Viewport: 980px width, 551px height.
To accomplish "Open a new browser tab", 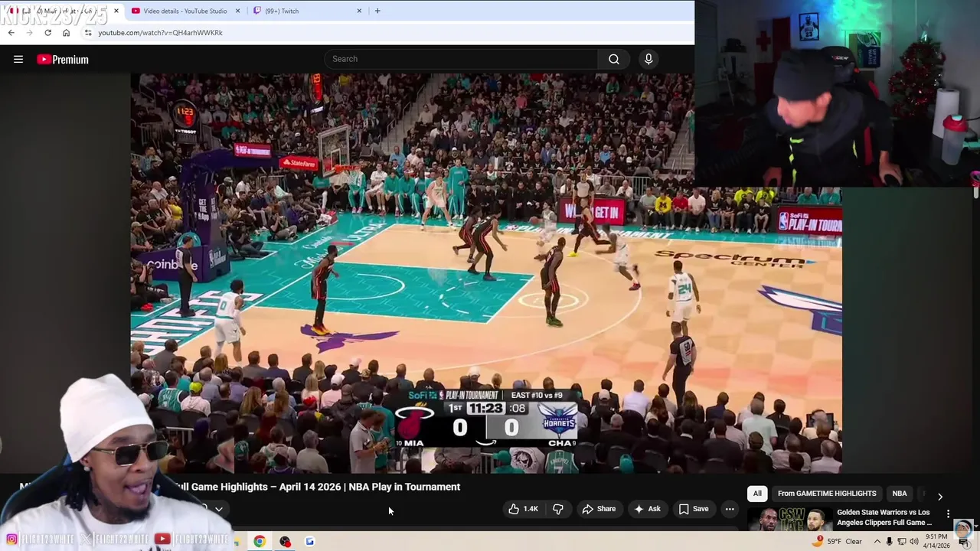I will pos(377,11).
